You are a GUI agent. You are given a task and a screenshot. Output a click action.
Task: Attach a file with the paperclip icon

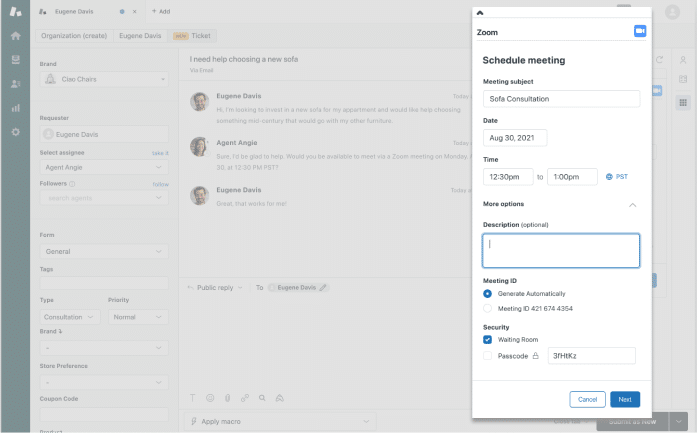pos(227,398)
